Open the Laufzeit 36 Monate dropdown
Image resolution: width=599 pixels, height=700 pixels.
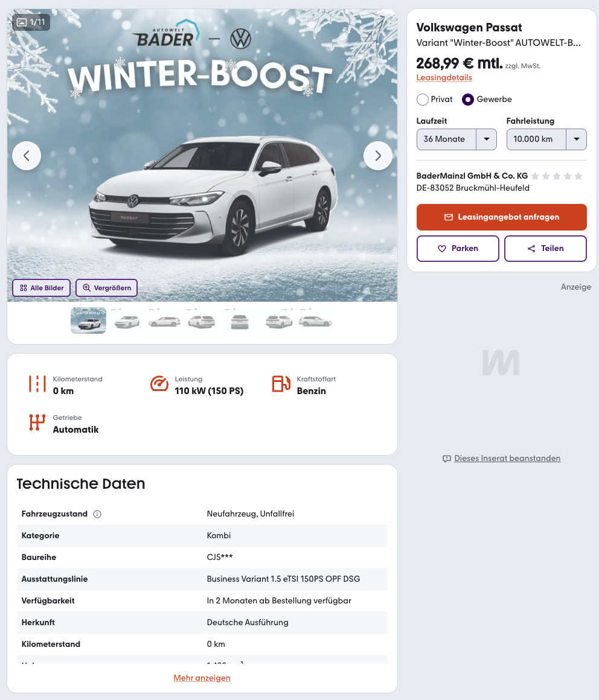point(456,139)
